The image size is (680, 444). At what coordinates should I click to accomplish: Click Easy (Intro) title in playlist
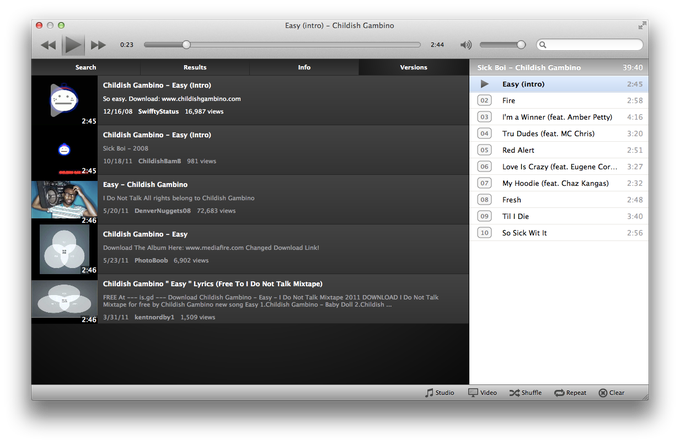[523, 84]
